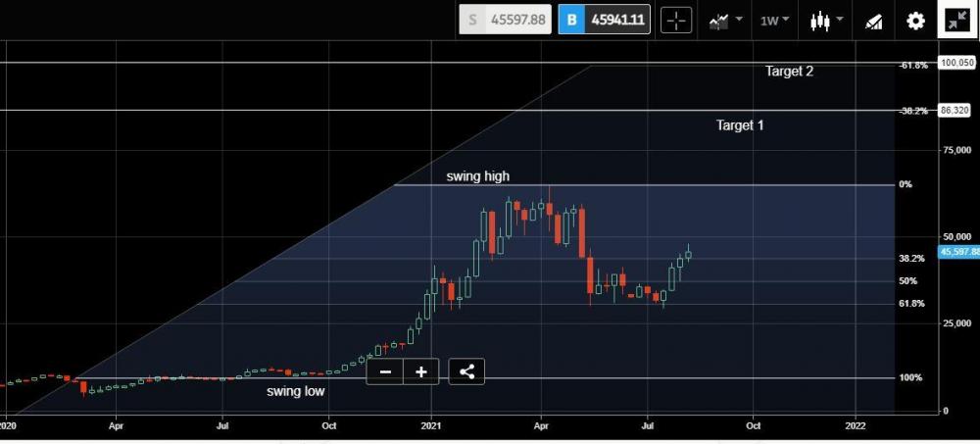
Task: Select the swing high annotation label
Action: point(477,176)
